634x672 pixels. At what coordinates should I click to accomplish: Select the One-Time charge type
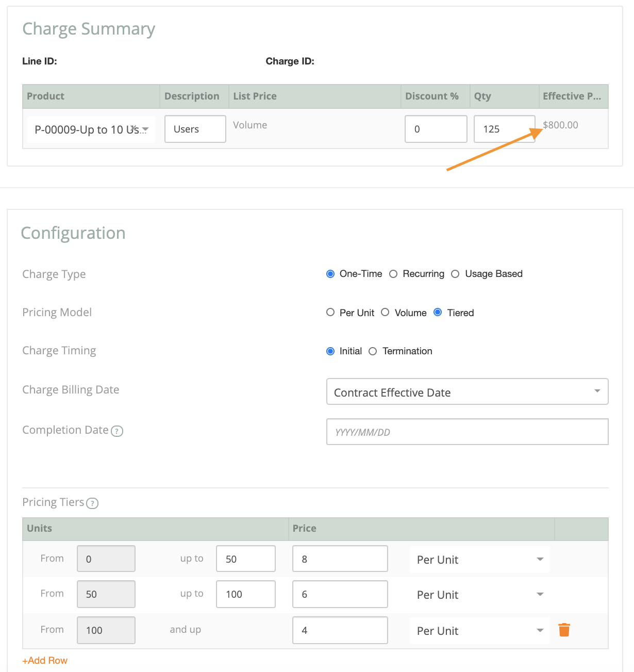click(330, 274)
